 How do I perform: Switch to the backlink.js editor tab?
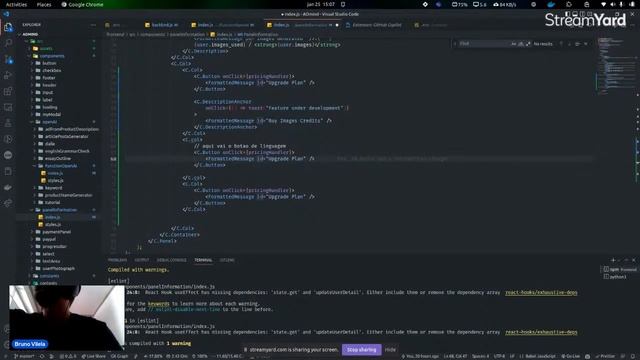pos(162,25)
